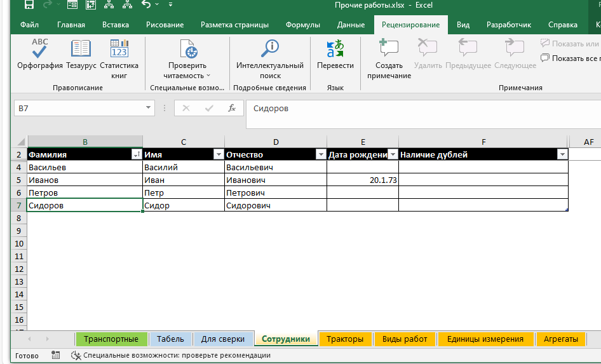601x364 pixels.
Task: Click the Insert Function fx button
Action: (231, 108)
